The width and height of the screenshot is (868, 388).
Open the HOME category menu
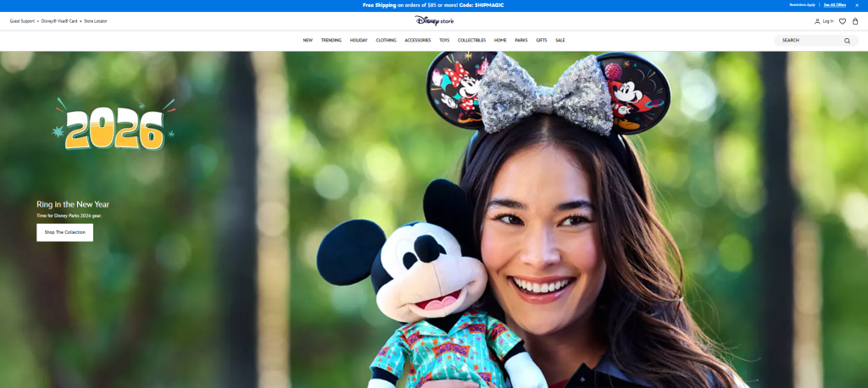500,41
